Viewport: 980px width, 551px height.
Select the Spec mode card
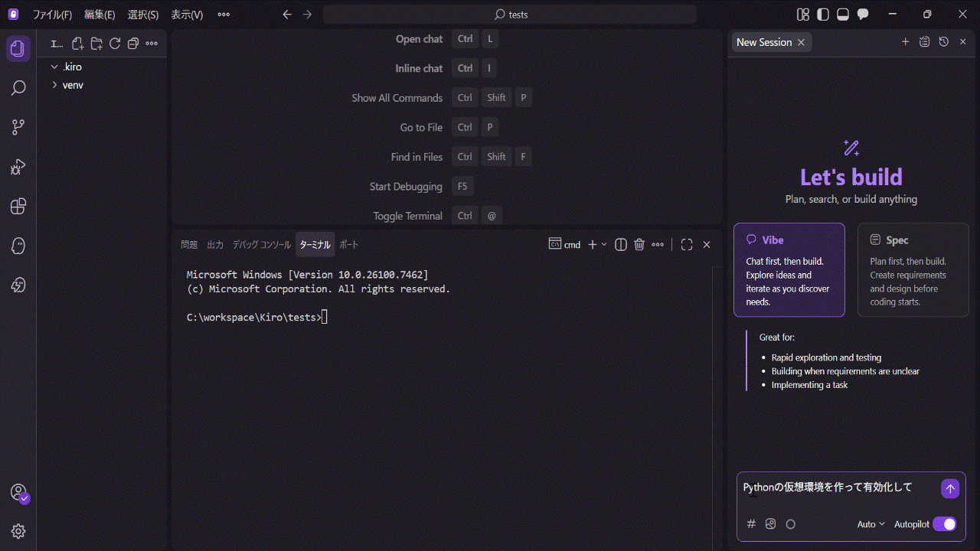[x=913, y=269]
